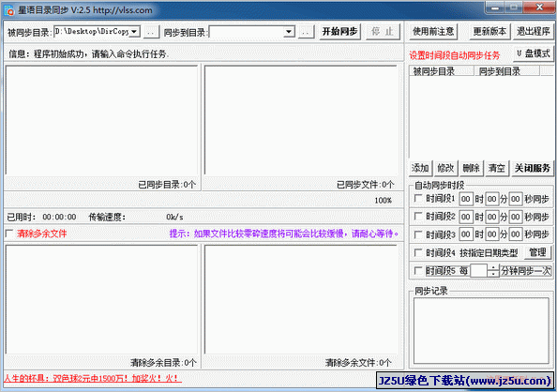557x392 pixels.
Task: Click the 关闭服务 button
Action: 532,168
